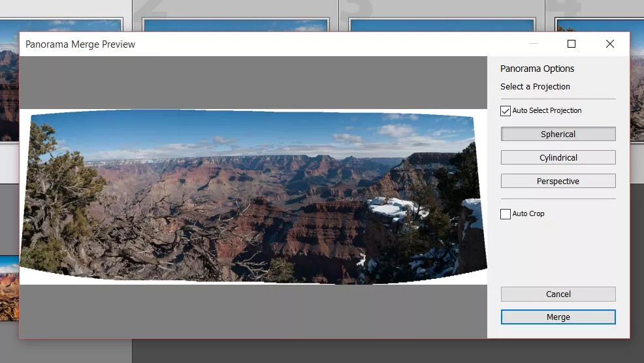This screenshot has height=363, width=644.
Task: Select the orange canyon thumbnail behind the dialog
Action: click(9, 289)
